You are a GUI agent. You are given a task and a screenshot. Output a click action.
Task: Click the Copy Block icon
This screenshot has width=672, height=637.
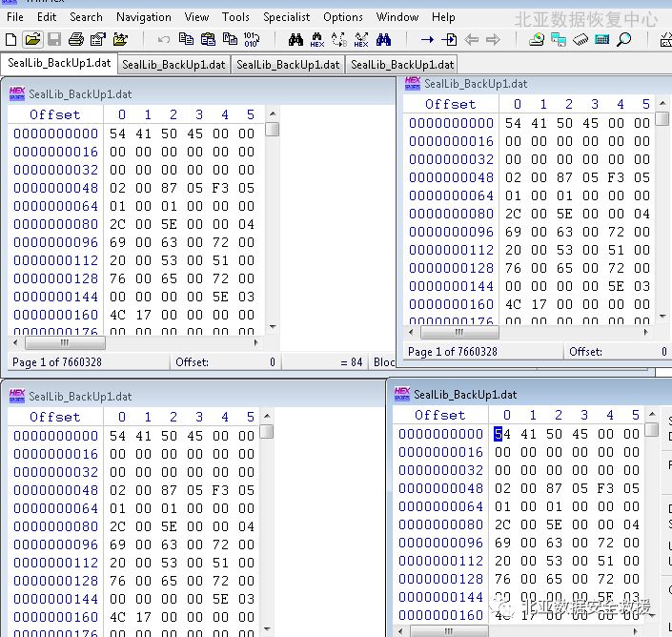[x=186, y=39]
